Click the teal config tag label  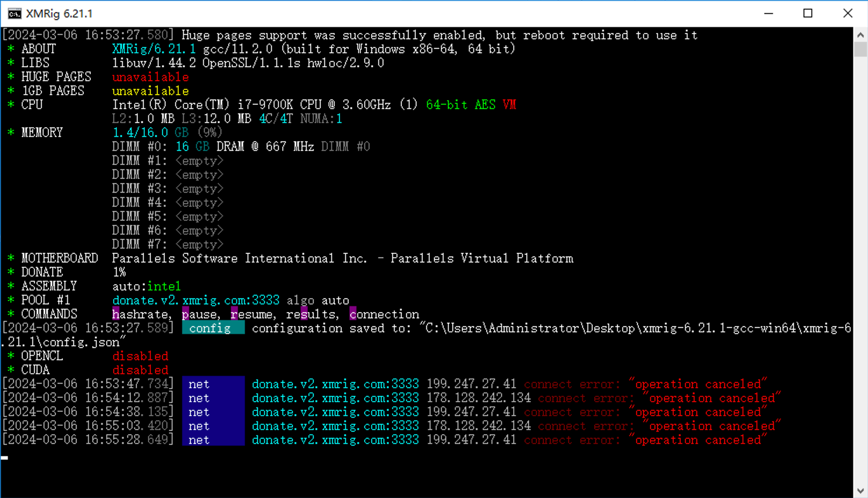pyautogui.click(x=213, y=328)
